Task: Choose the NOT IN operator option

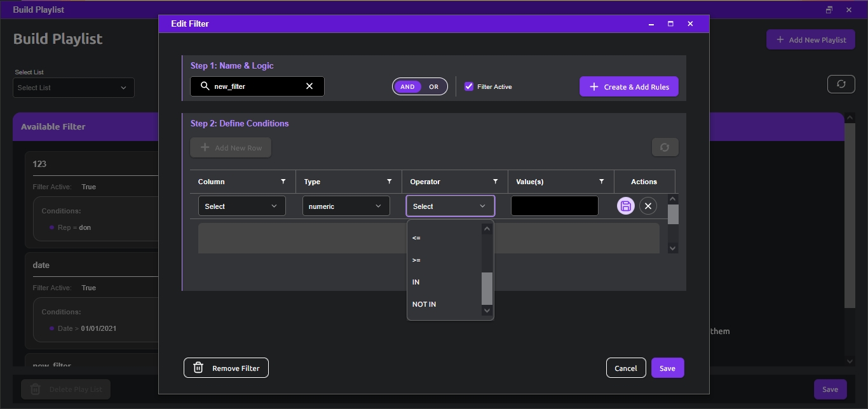Action: coord(444,304)
